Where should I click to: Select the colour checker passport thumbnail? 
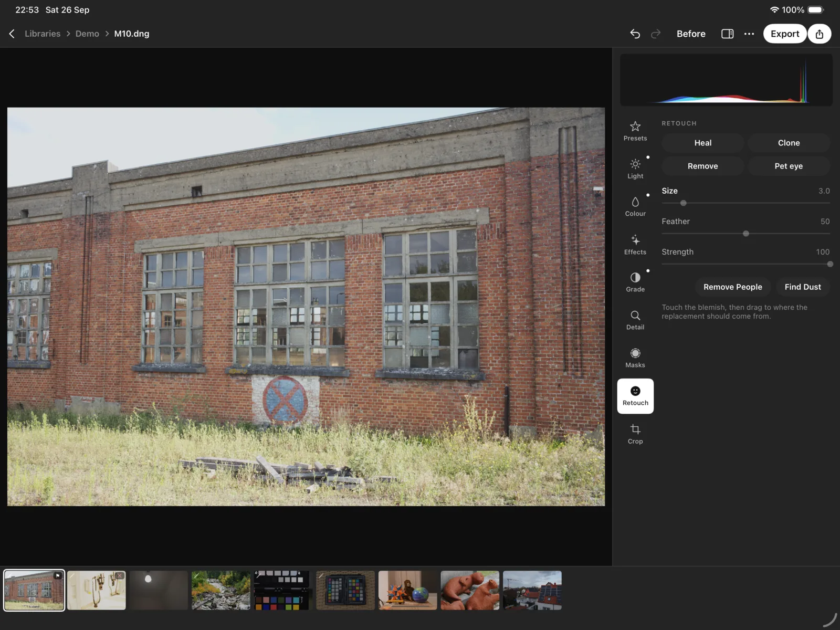(x=345, y=590)
